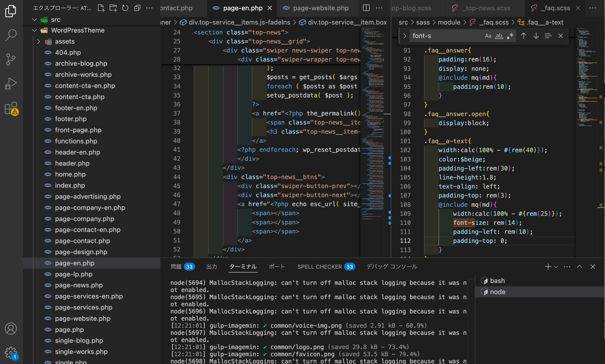Open terminal launch profile dropdown
The width and height of the screenshot is (605, 364).
[x=556, y=267]
